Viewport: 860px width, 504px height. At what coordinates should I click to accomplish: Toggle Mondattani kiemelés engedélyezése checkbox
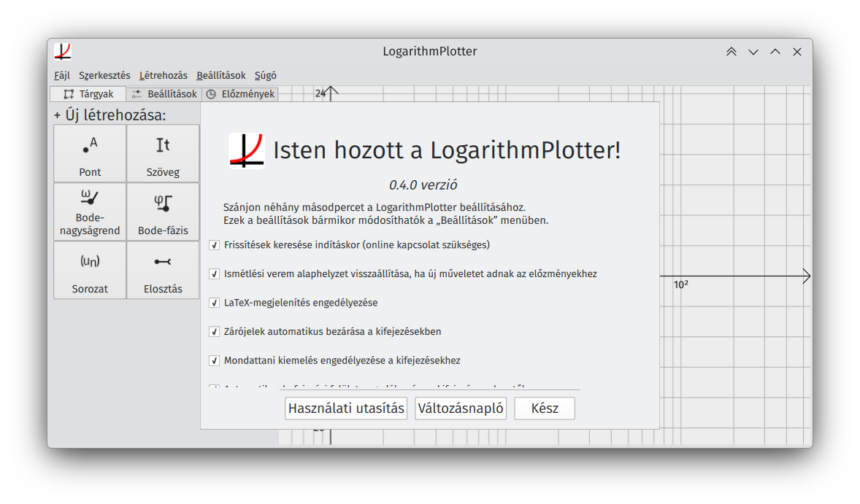click(215, 361)
